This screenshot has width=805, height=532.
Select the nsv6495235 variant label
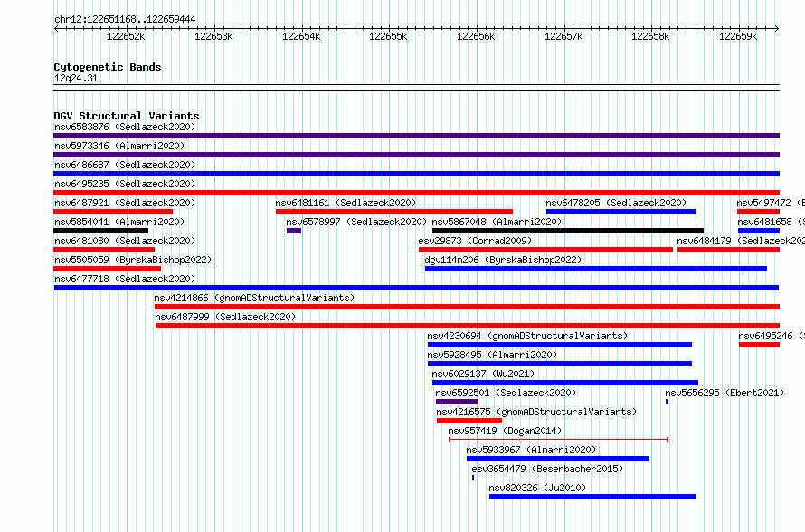click(125, 184)
